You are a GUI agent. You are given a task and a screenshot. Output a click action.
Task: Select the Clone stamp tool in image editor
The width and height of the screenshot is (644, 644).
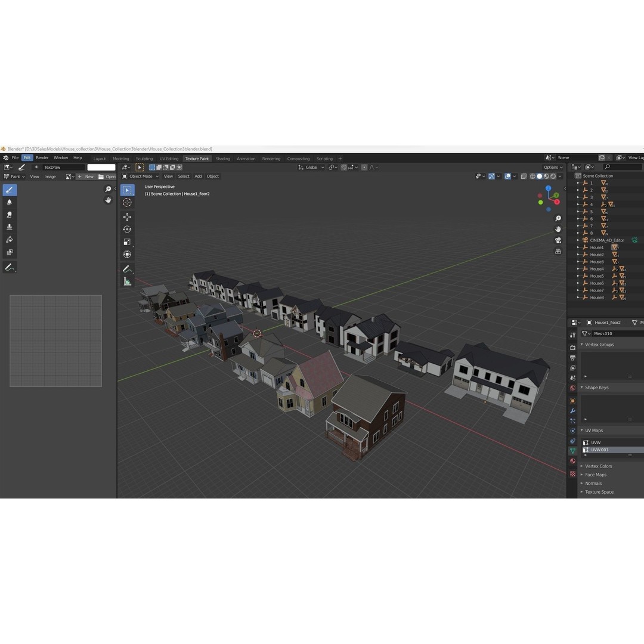(x=10, y=227)
